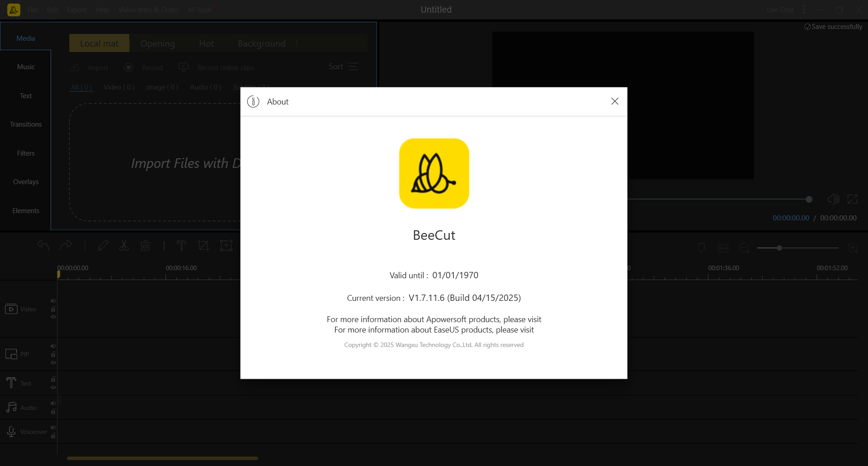The image size is (868, 466).
Task: Open the Edit menu
Action: click(x=52, y=10)
